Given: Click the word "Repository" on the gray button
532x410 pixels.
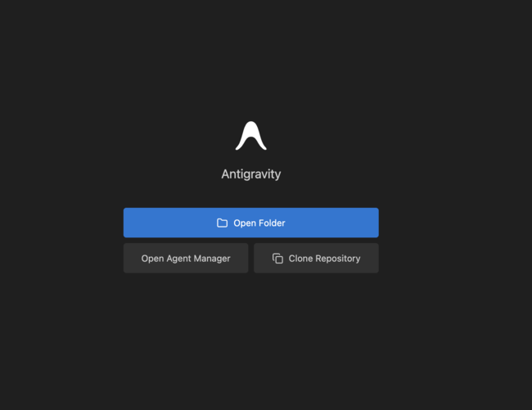Looking at the screenshot, I should coord(336,259).
